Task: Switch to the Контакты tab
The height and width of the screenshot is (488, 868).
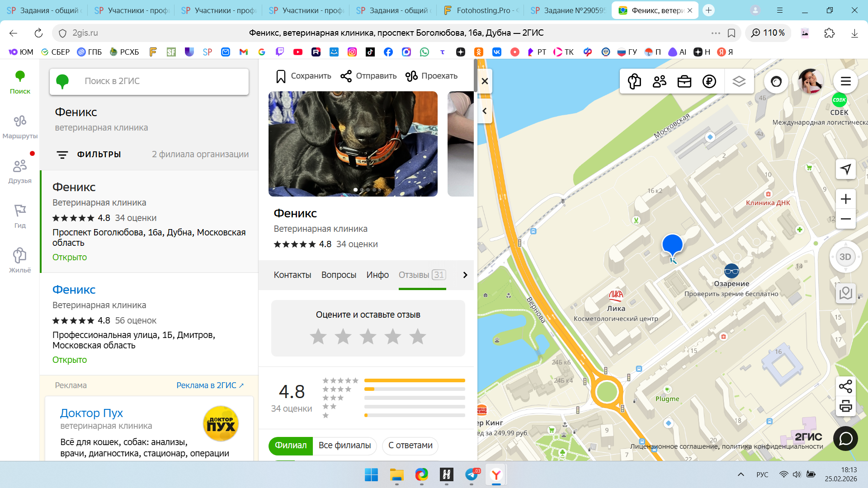Action: tap(292, 275)
